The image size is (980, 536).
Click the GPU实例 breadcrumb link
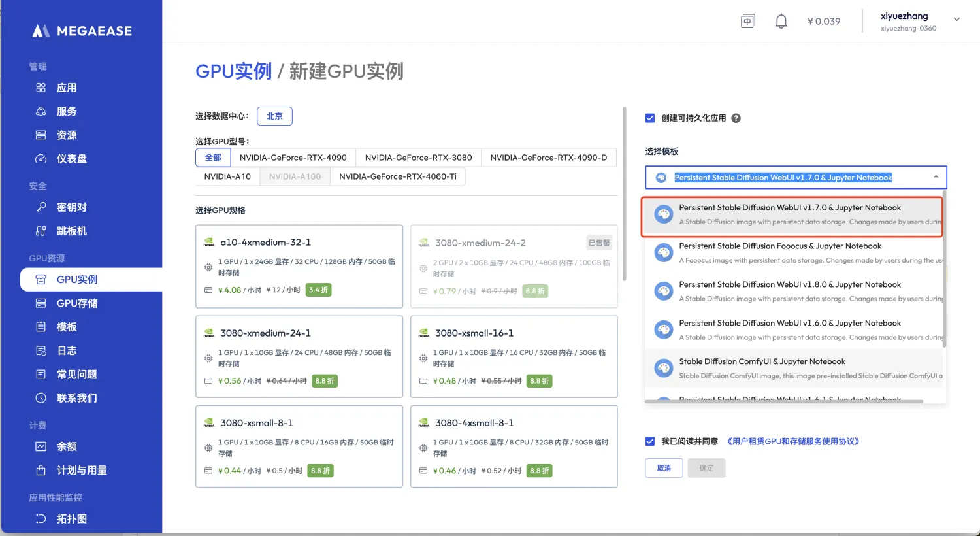pos(233,71)
